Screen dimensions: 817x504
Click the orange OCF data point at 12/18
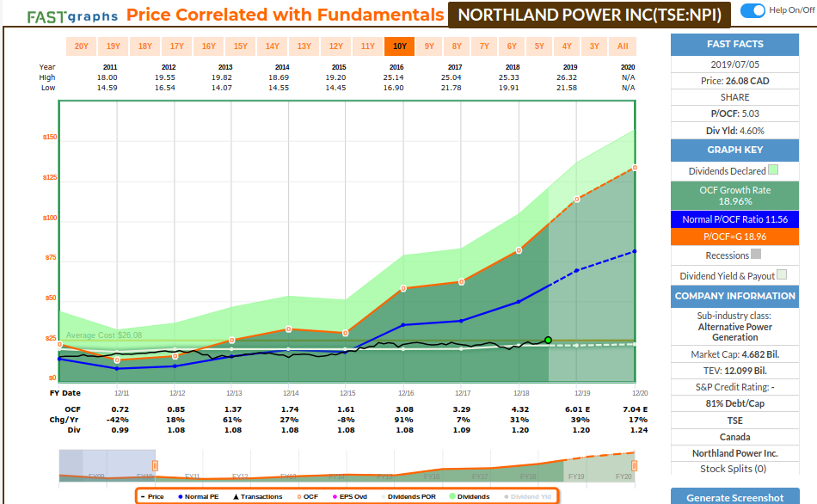519,250
